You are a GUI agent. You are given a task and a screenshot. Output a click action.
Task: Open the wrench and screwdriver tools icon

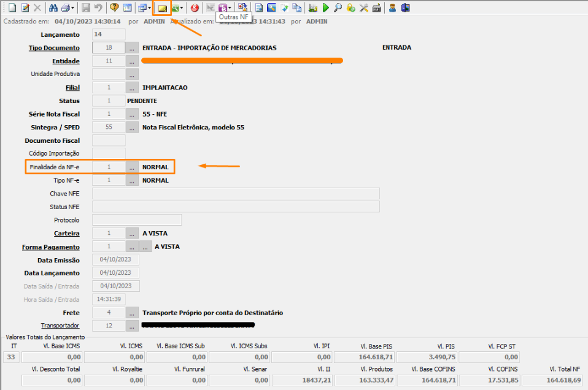363,8
